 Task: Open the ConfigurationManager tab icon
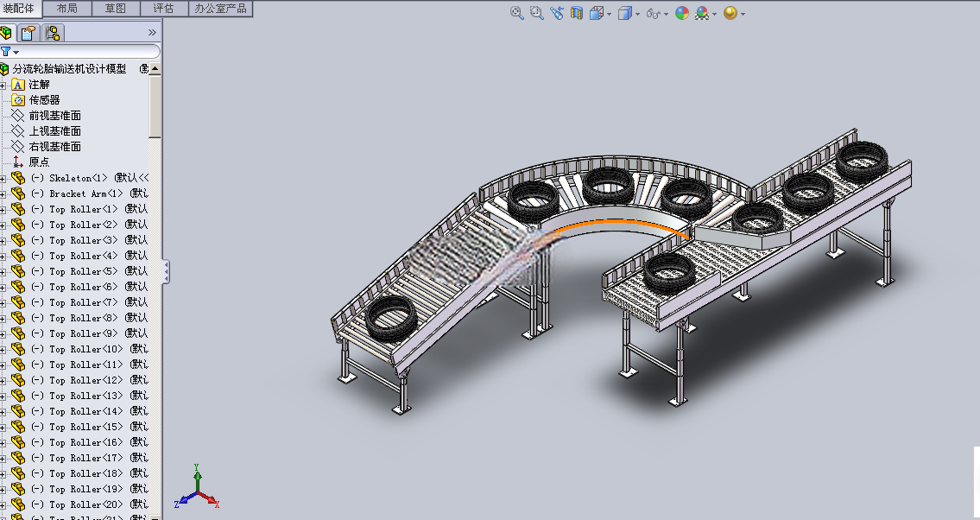(53, 33)
